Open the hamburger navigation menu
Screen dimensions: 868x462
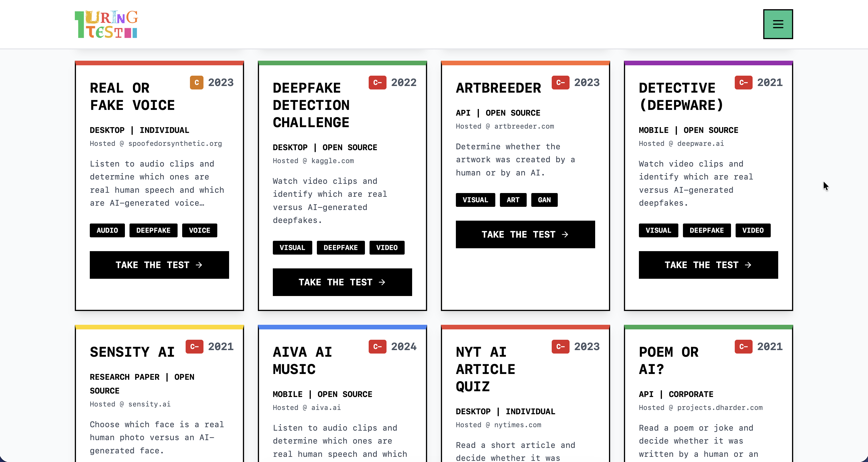pos(778,24)
